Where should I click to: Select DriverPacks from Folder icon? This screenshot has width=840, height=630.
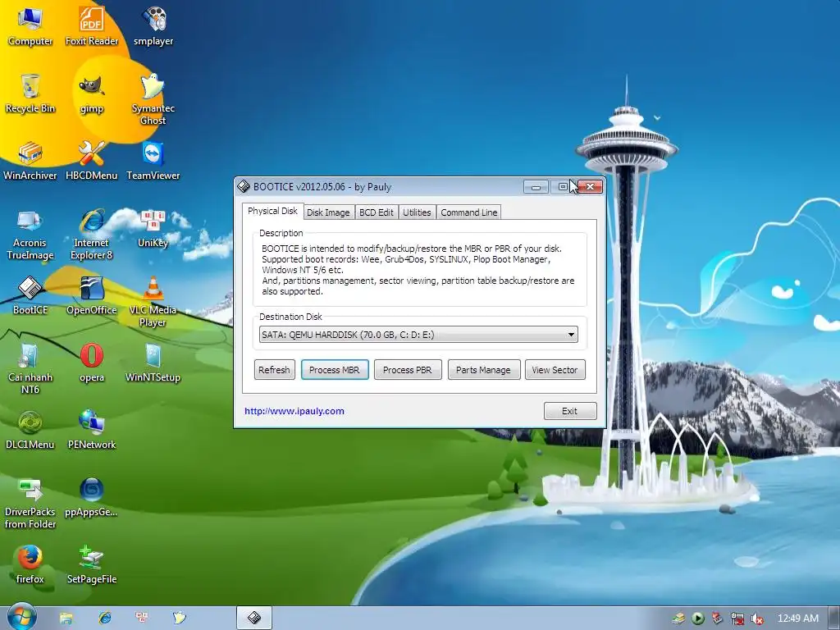(30, 504)
